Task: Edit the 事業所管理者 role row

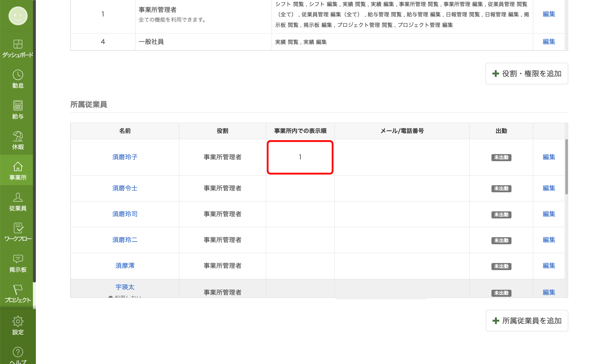Action: click(x=549, y=14)
